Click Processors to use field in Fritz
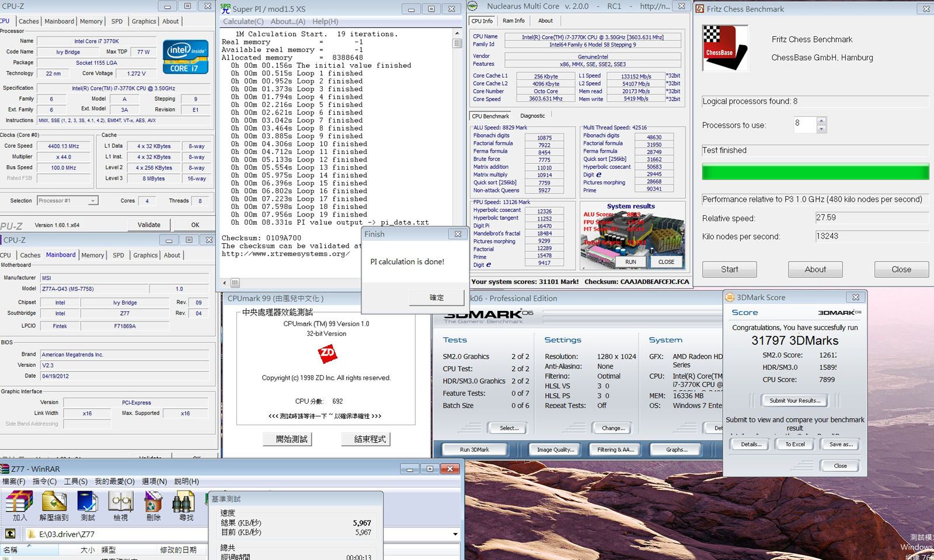This screenshot has height=560, width=934. point(804,124)
